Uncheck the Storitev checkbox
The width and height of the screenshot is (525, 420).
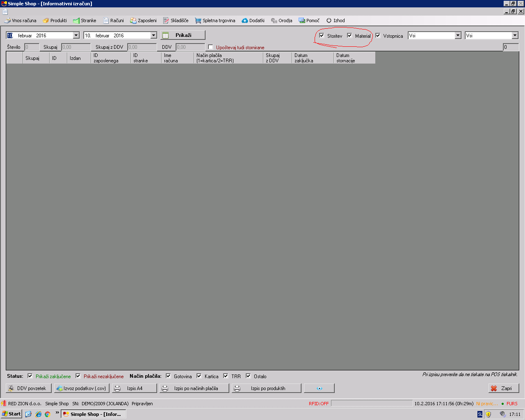[x=322, y=36]
